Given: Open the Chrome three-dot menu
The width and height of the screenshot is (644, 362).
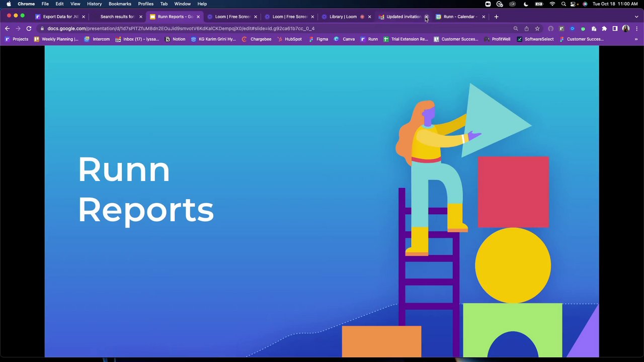Looking at the screenshot, I should (x=636, y=29).
